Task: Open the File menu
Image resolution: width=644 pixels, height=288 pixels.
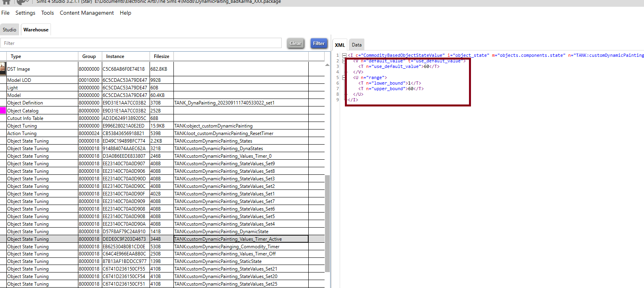Action: pyautogui.click(x=6, y=13)
